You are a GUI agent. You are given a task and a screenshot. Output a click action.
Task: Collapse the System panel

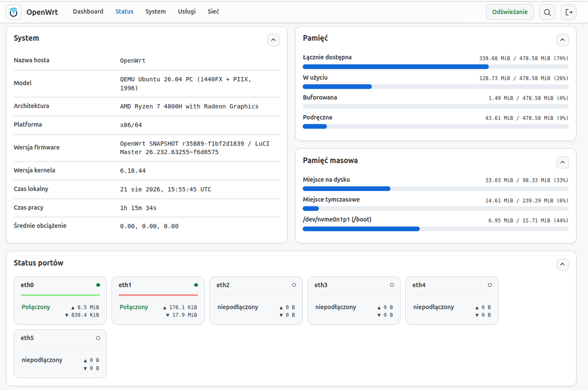(x=273, y=40)
